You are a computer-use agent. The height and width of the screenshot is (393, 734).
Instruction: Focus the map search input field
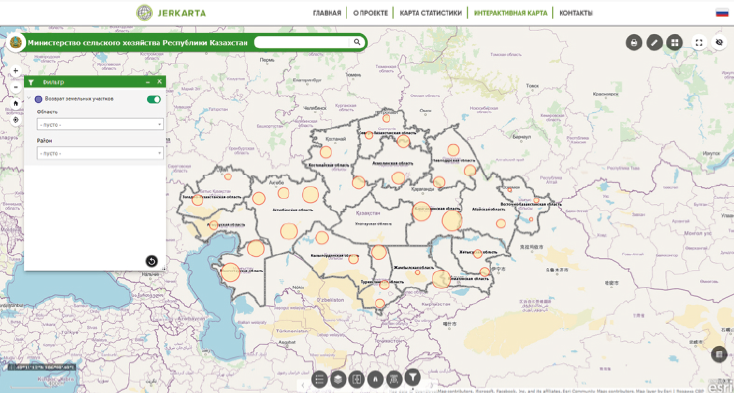click(302, 42)
